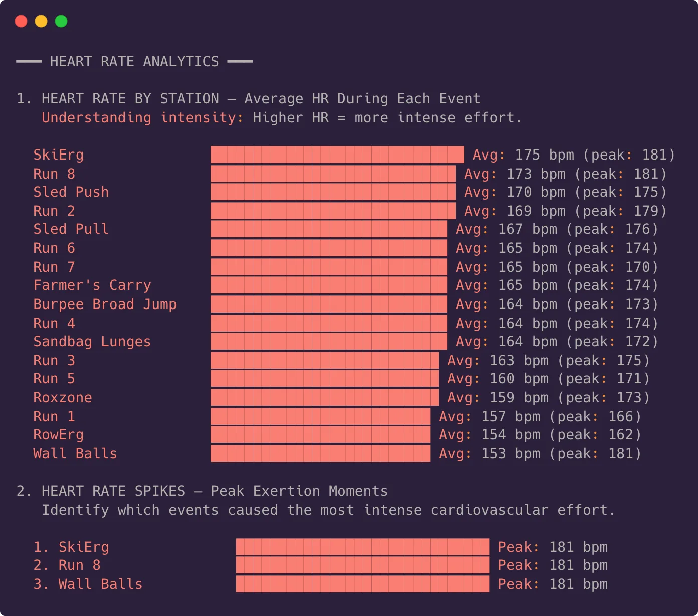Click the Run 8 label in the station list
Viewport: 698px width, 616px height.
(x=54, y=174)
